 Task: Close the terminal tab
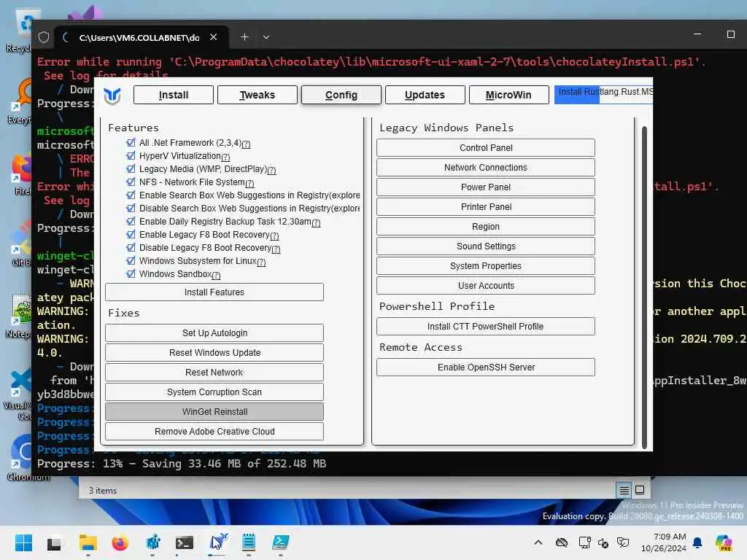coord(214,37)
